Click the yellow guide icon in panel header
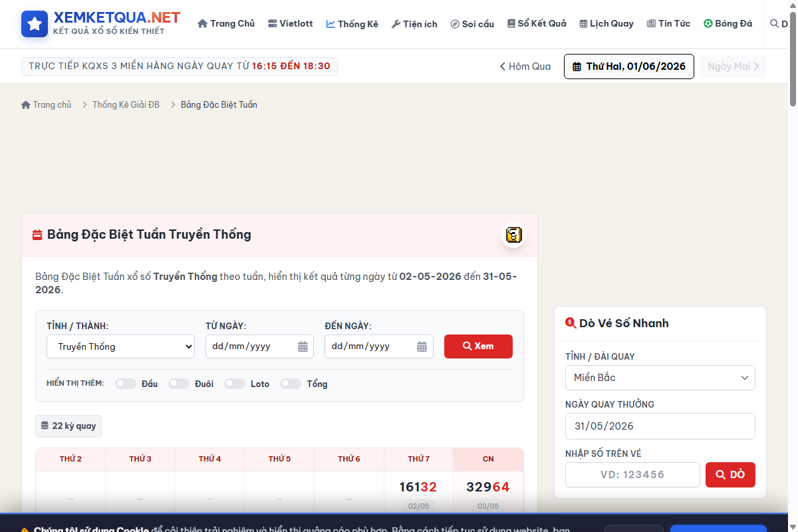 pos(513,235)
